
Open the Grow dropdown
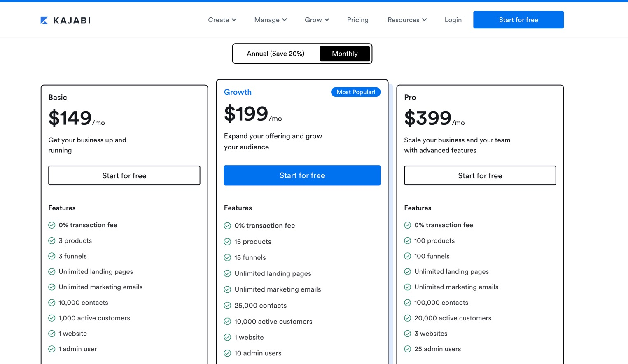[317, 20]
